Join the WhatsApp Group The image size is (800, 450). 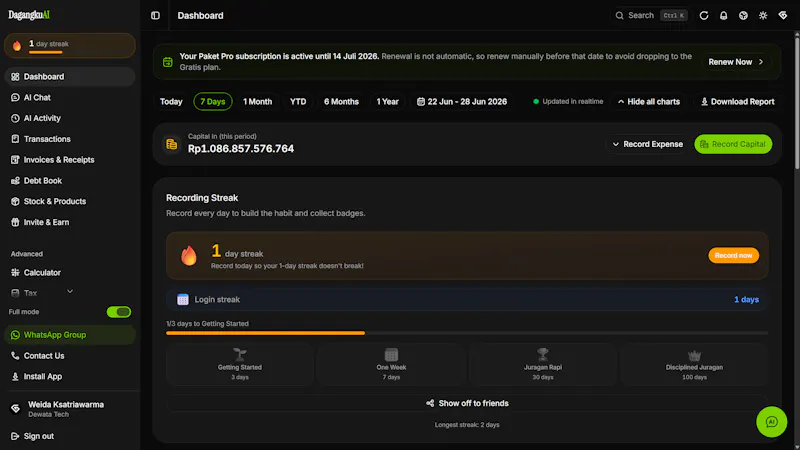70,335
